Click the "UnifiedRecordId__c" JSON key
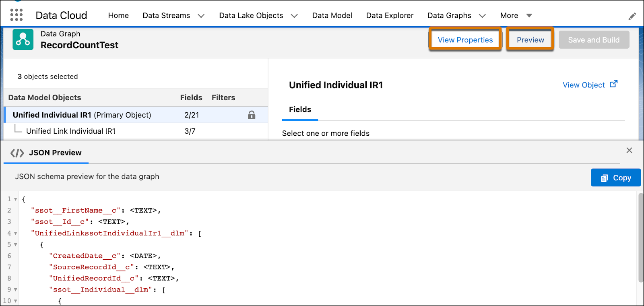This screenshot has width=644, height=306. [94, 278]
